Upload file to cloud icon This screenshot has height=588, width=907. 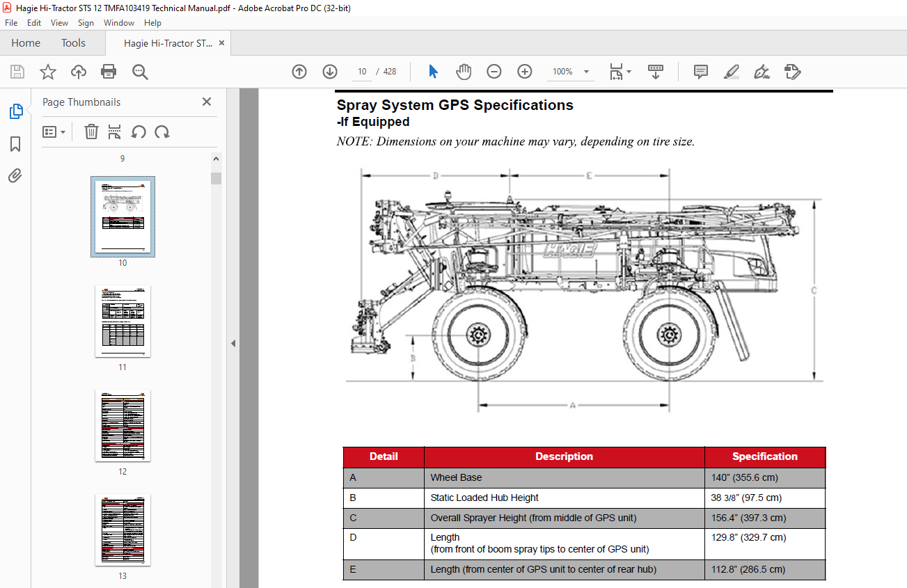coord(79,72)
